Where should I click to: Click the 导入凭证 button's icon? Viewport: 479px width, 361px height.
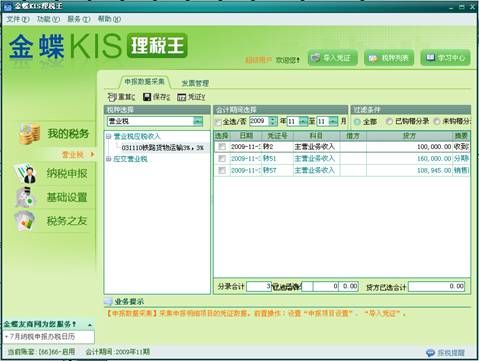pyautogui.click(x=315, y=58)
